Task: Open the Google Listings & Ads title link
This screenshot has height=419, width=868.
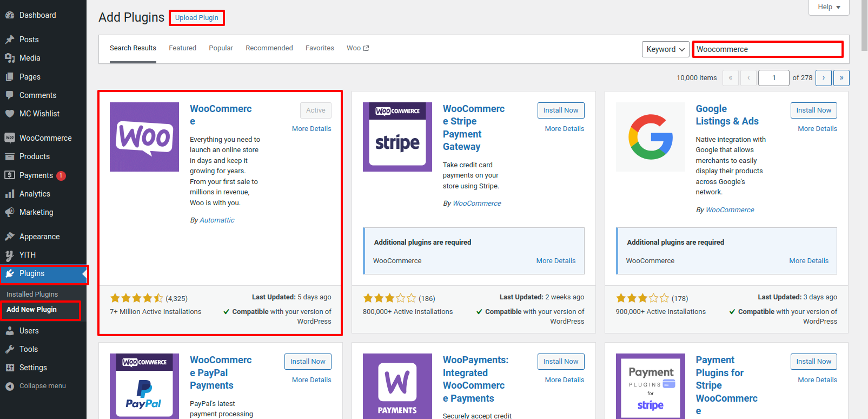Action: click(x=727, y=115)
